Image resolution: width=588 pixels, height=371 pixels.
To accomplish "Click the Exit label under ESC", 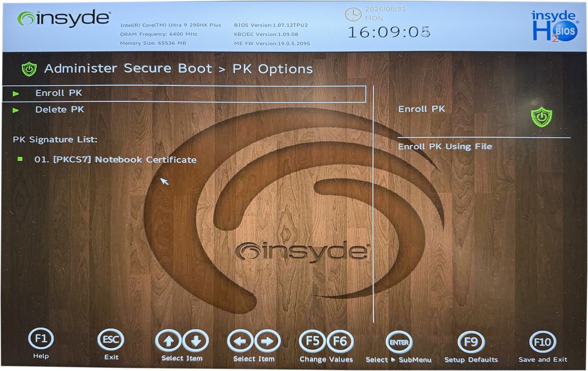I will (x=111, y=357).
